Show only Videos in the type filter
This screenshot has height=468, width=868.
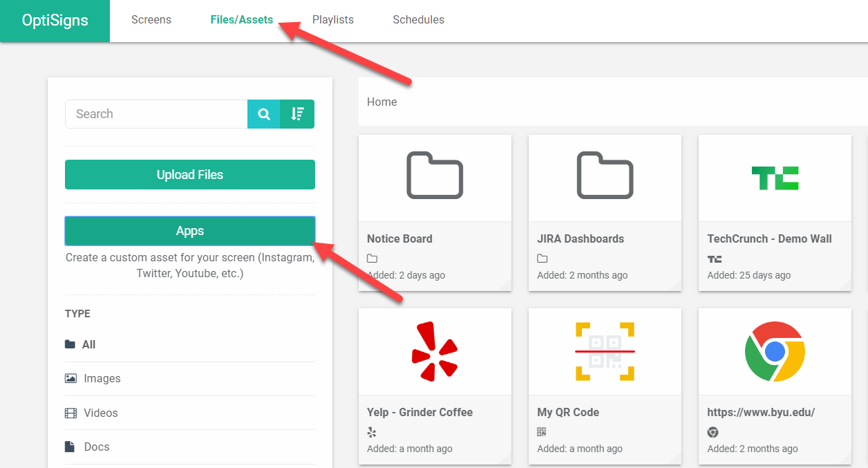tap(101, 413)
